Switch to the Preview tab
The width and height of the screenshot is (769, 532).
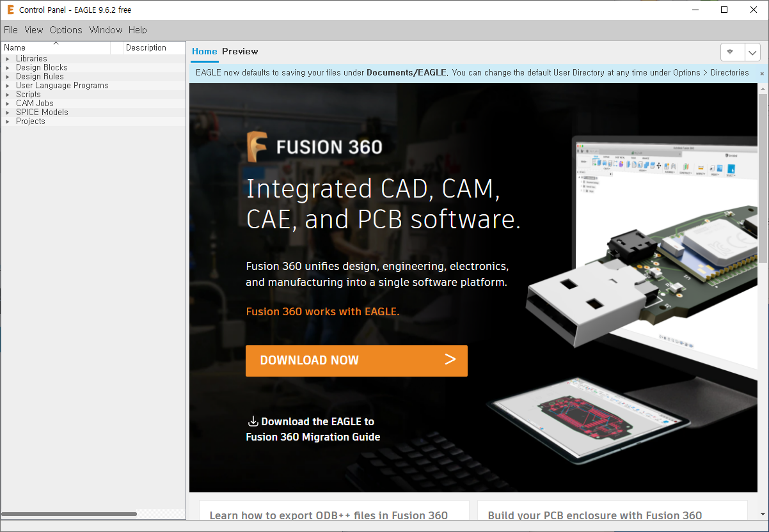click(x=240, y=52)
